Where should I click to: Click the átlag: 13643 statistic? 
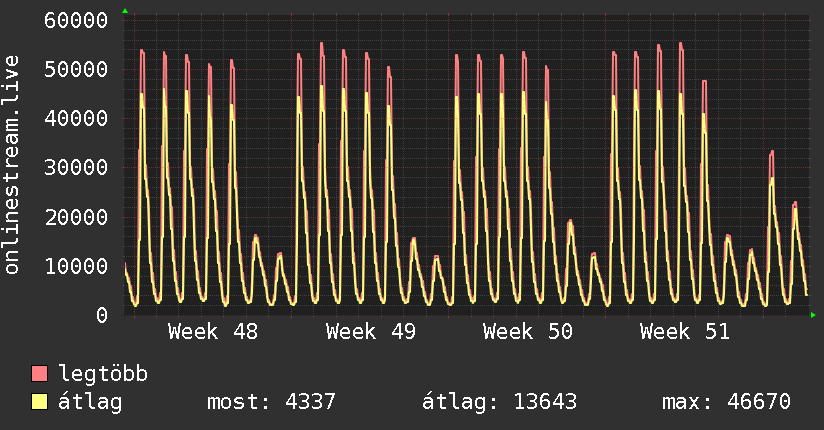tap(499, 402)
